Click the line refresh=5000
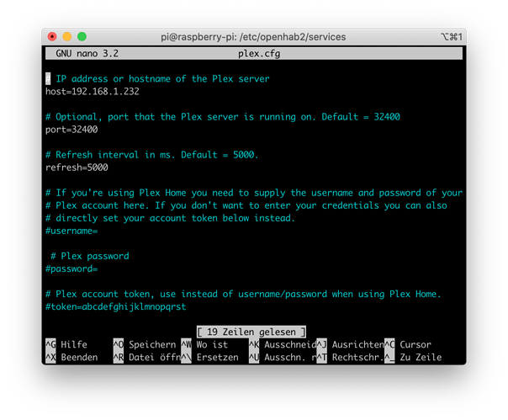 pyautogui.click(x=77, y=167)
